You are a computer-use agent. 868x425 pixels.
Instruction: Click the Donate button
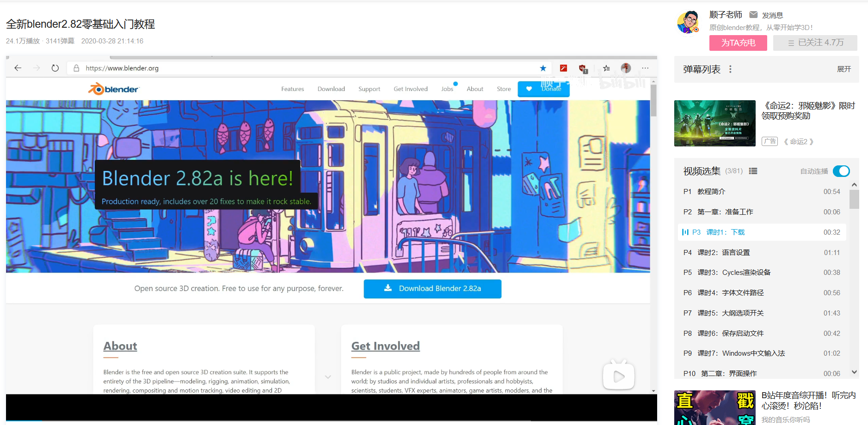pos(544,89)
